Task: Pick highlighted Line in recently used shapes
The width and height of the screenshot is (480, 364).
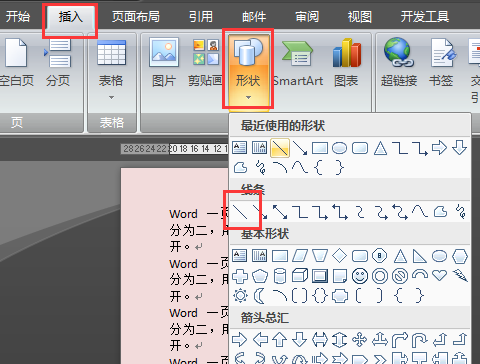Action: tap(280, 148)
